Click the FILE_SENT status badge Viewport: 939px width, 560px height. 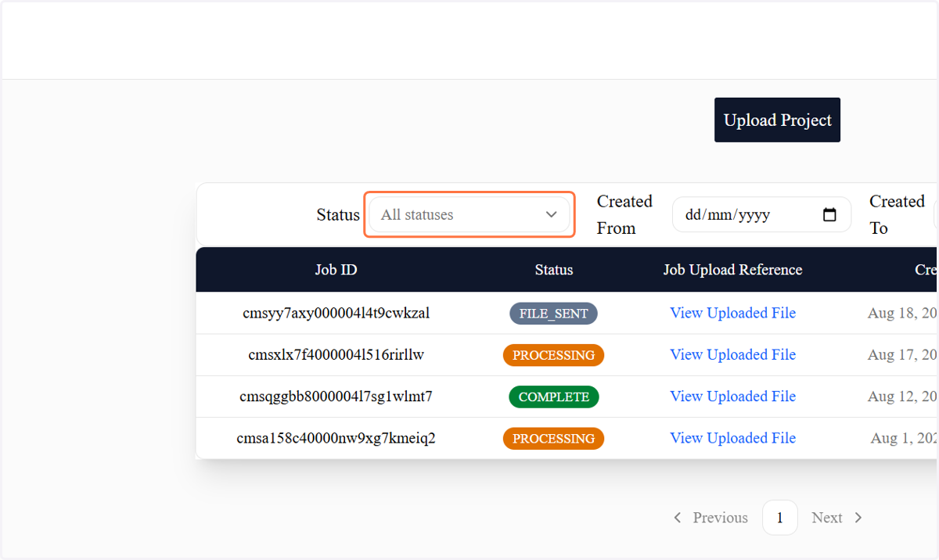coord(553,314)
